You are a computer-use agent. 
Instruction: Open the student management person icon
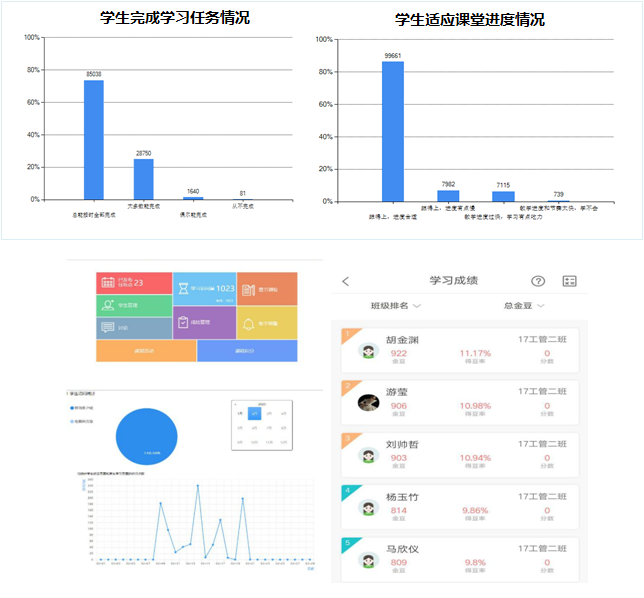pos(108,305)
